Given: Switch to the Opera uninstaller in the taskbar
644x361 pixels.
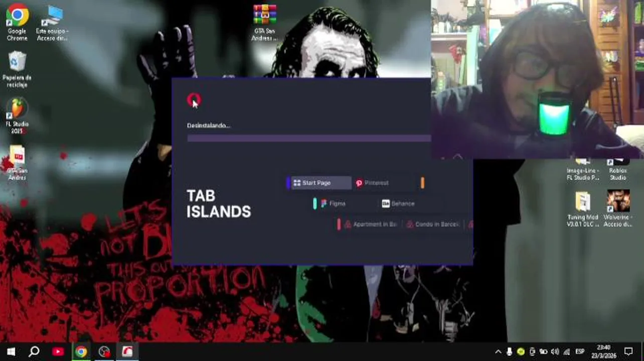Looking at the screenshot, I should coord(127,351).
